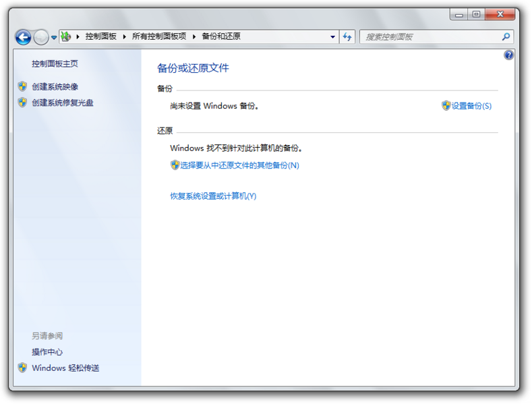Click the Control Panel icon in address bar
The height and width of the screenshot is (404, 532).
point(66,36)
